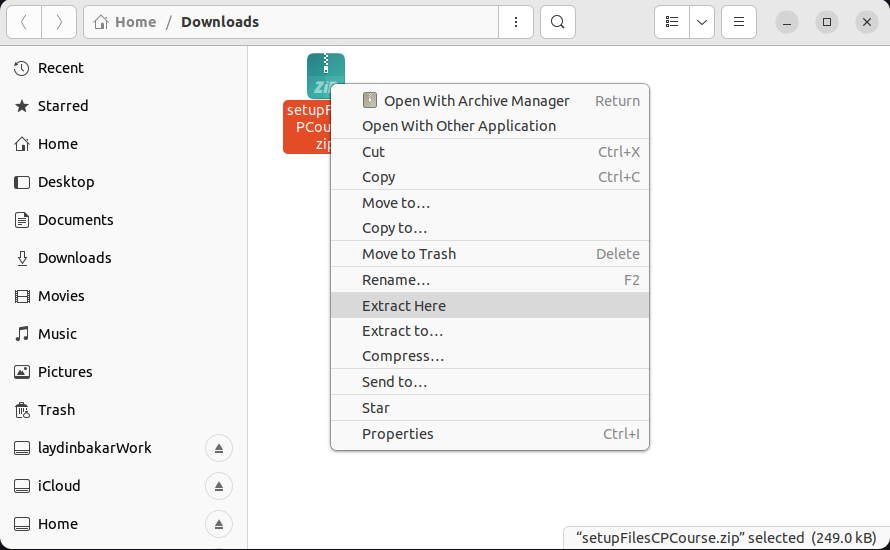Open Properties from the context menu
Viewport: 890px width, 550px height.
click(398, 434)
